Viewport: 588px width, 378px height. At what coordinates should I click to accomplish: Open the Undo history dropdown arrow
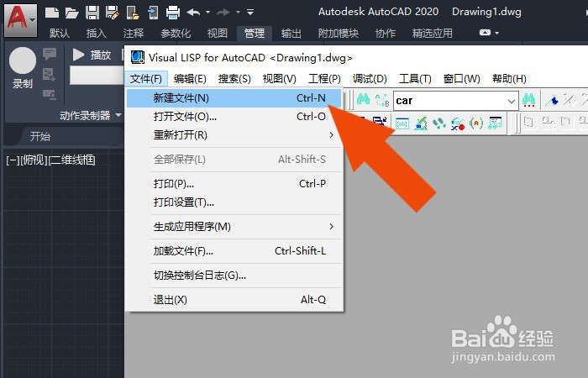[x=207, y=13]
